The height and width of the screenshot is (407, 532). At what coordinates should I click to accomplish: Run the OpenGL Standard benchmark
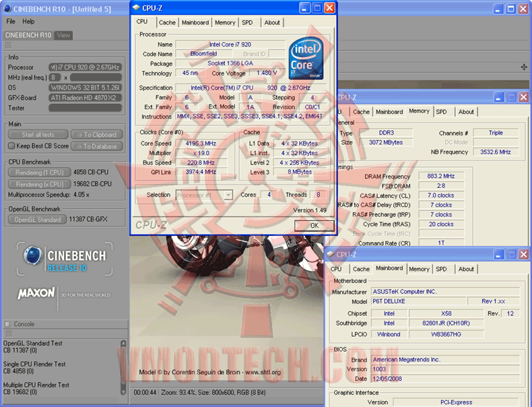coord(37,220)
